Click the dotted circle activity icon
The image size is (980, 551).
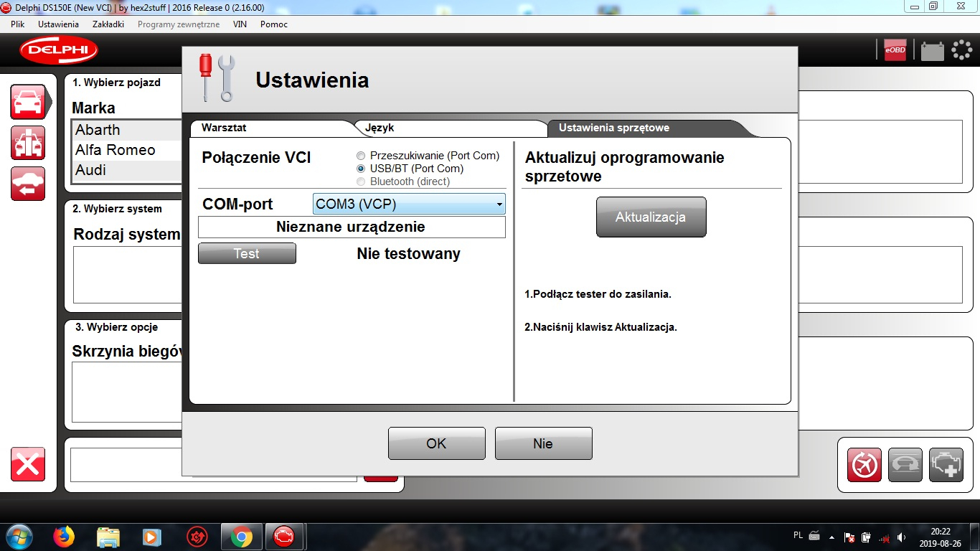click(x=961, y=50)
